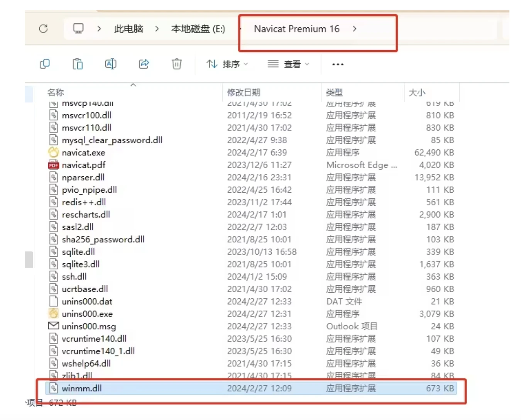Select the sqlite.dll file icon
This screenshot has width=521, height=420.
click(x=54, y=252)
